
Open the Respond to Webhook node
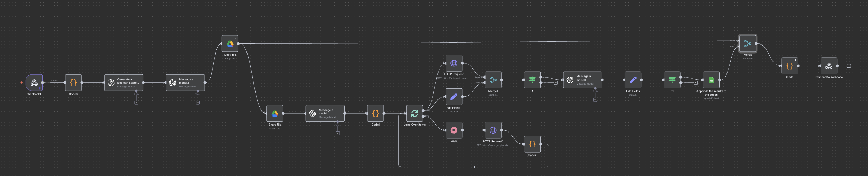pos(829,66)
